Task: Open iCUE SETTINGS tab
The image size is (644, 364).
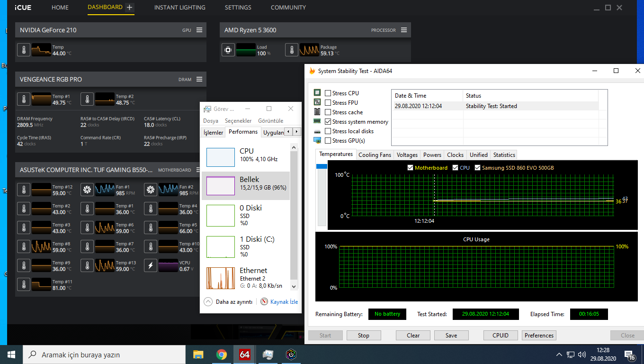Action: pyautogui.click(x=238, y=8)
